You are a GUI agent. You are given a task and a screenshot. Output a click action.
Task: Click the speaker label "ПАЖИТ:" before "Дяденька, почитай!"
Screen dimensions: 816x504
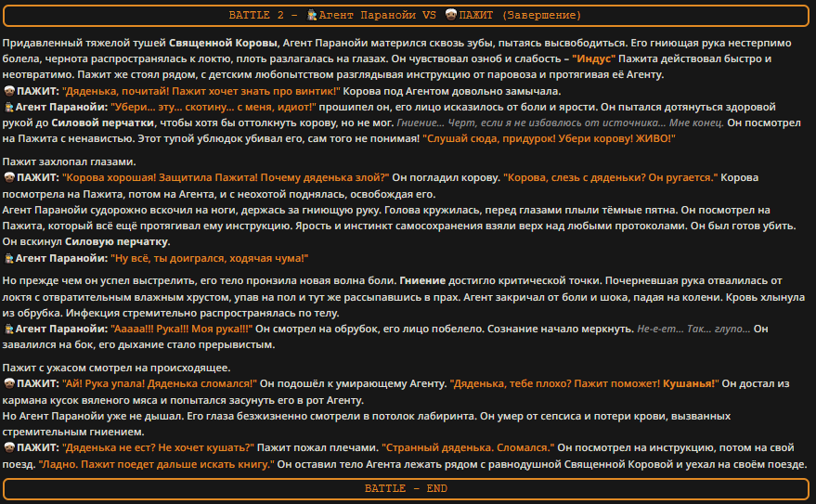click(x=38, y=92)
